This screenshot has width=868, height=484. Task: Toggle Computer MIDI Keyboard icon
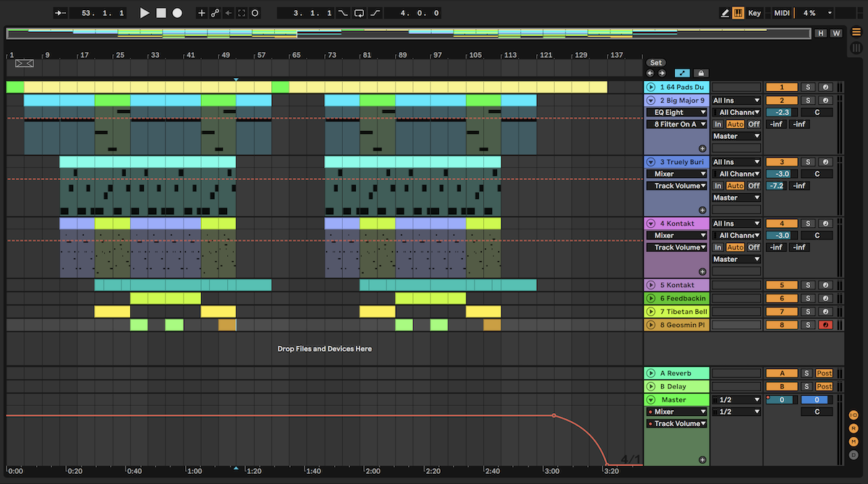739,13
